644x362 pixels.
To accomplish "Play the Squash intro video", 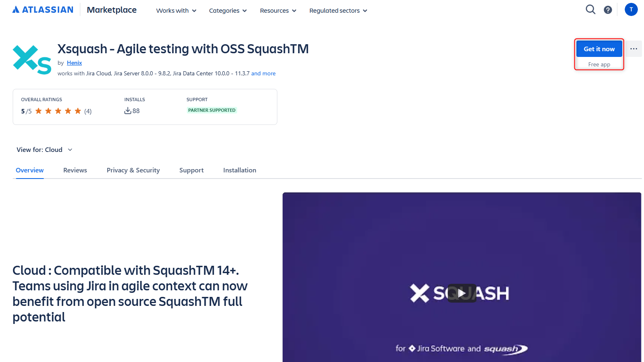I will [x=462, y=293].
